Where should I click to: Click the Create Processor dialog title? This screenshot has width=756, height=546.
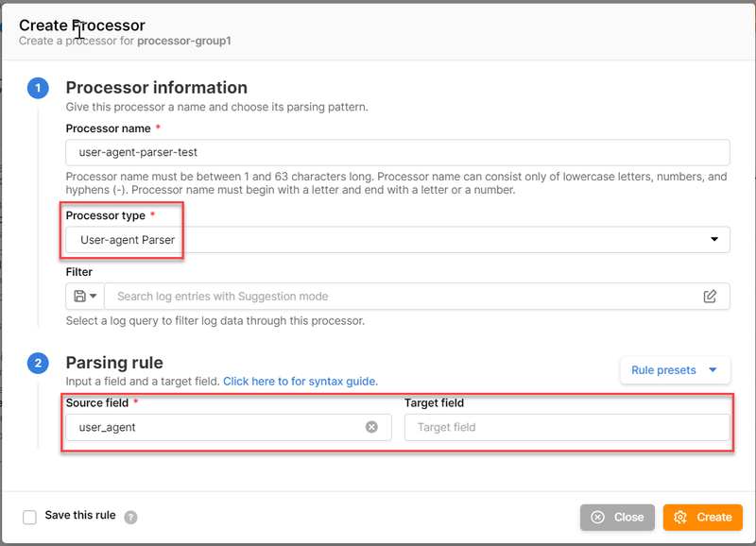[82, 26]
